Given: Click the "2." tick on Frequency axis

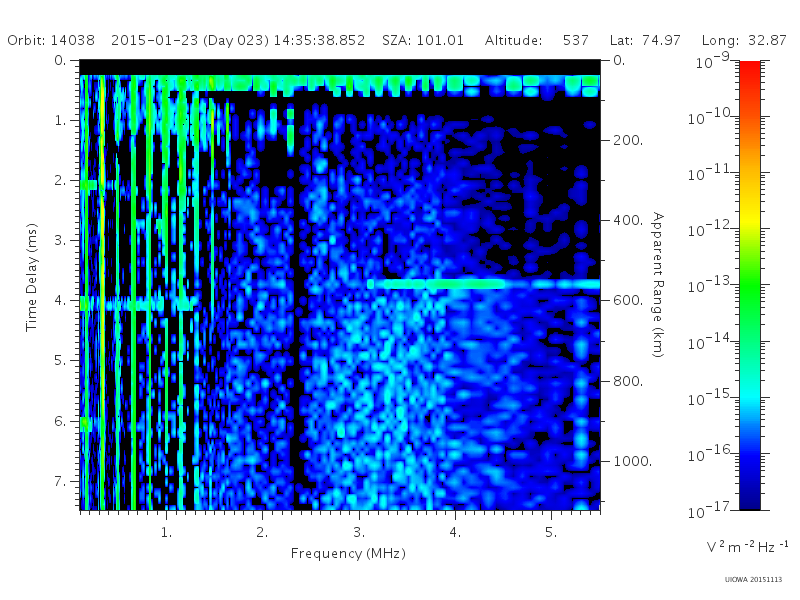Looking at the screenshot, I should coord(262,532).
